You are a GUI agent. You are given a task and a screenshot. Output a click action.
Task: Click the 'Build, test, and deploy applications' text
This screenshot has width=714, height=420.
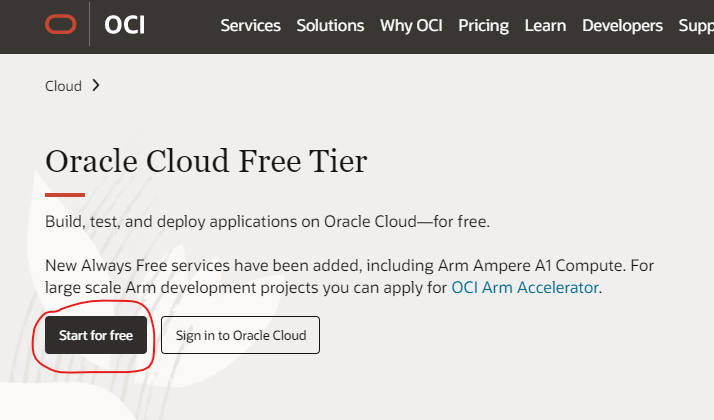point(267,222)
